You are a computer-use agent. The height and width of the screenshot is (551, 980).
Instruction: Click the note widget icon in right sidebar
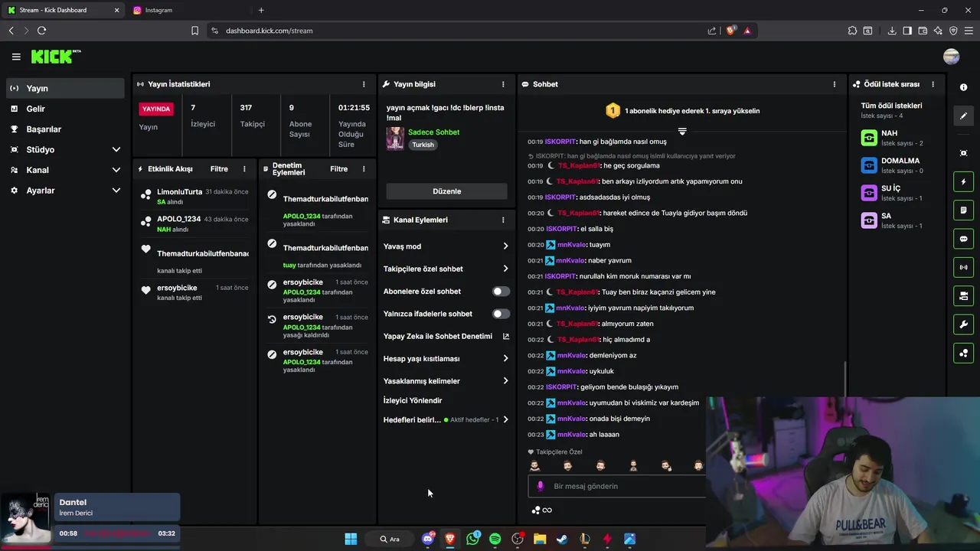click(x=963, y=210)
